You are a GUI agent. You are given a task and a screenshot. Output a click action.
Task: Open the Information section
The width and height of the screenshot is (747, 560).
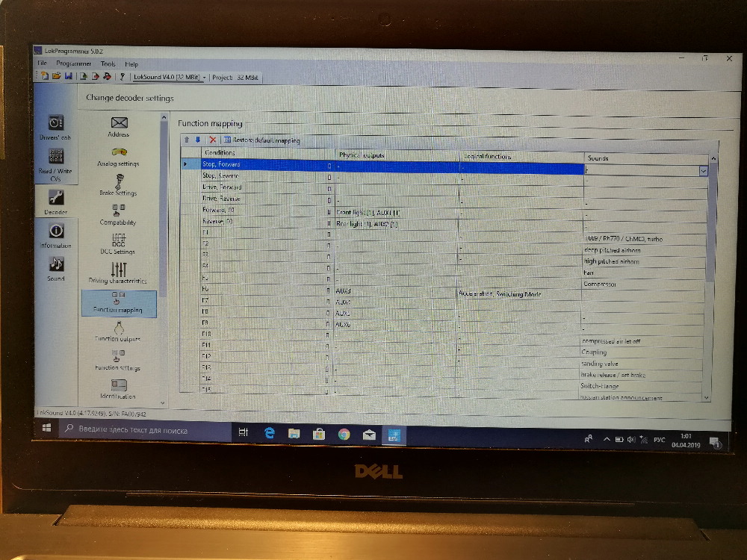tap(56, 234)
